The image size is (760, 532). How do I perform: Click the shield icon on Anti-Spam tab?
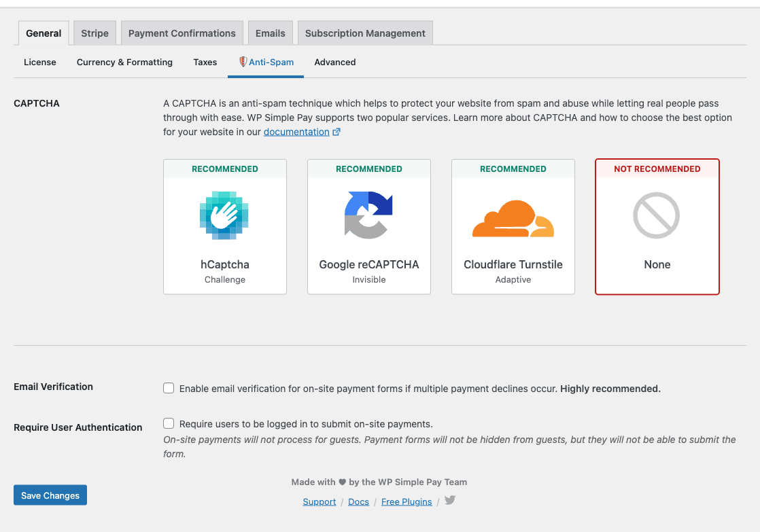coord(243,62)
